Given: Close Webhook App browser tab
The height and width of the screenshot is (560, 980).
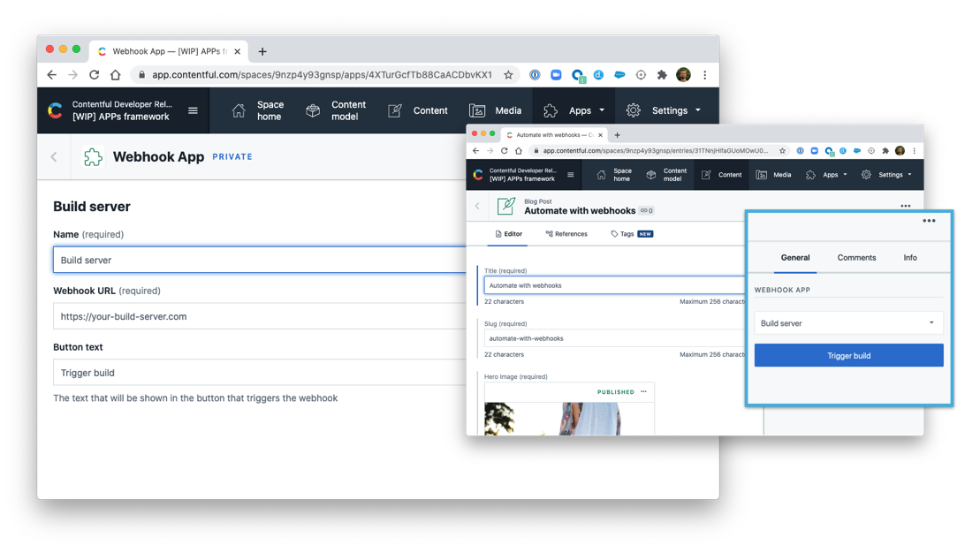Looking at the screenshot, I should click(238, 51).
